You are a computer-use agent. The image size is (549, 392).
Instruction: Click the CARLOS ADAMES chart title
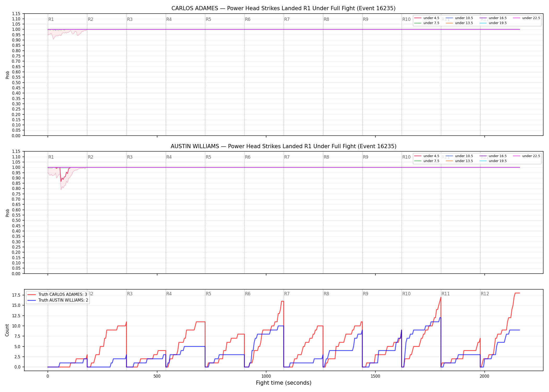click(283, 8)
